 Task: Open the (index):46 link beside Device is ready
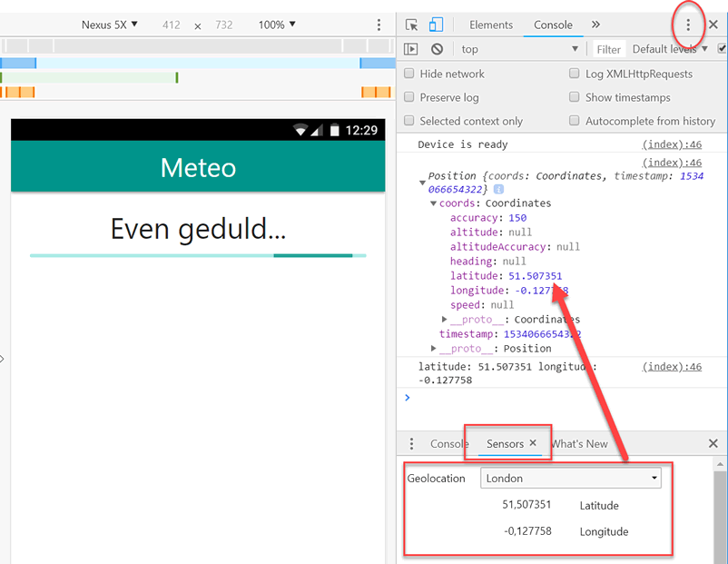pyautogui.click(x=672, y=144)
